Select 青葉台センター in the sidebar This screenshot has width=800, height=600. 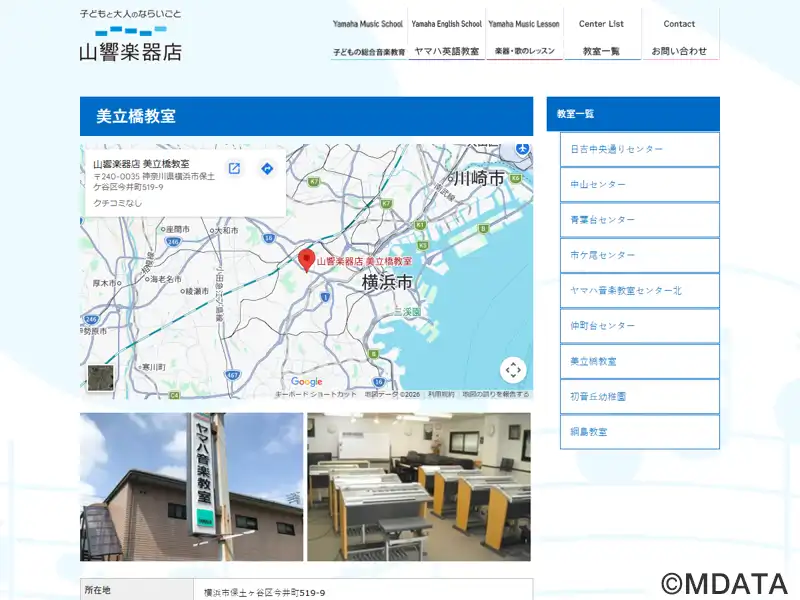(639, 220)
